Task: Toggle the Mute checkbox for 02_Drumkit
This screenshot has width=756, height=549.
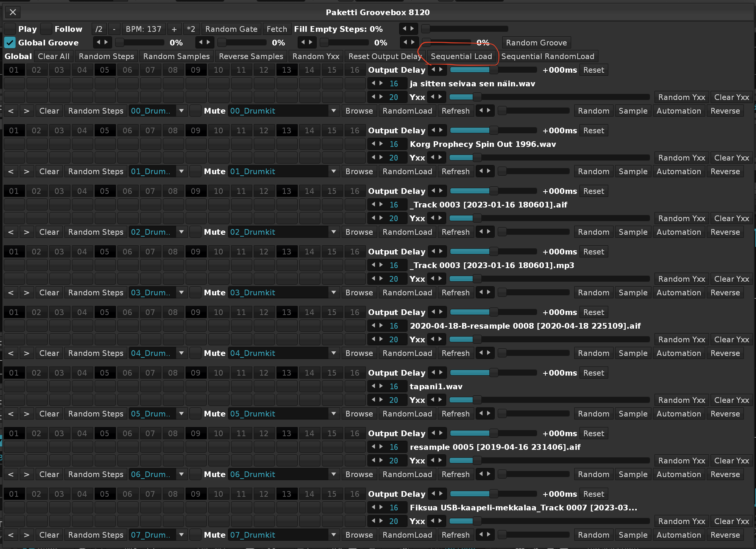Action: (x=195, y=232)
